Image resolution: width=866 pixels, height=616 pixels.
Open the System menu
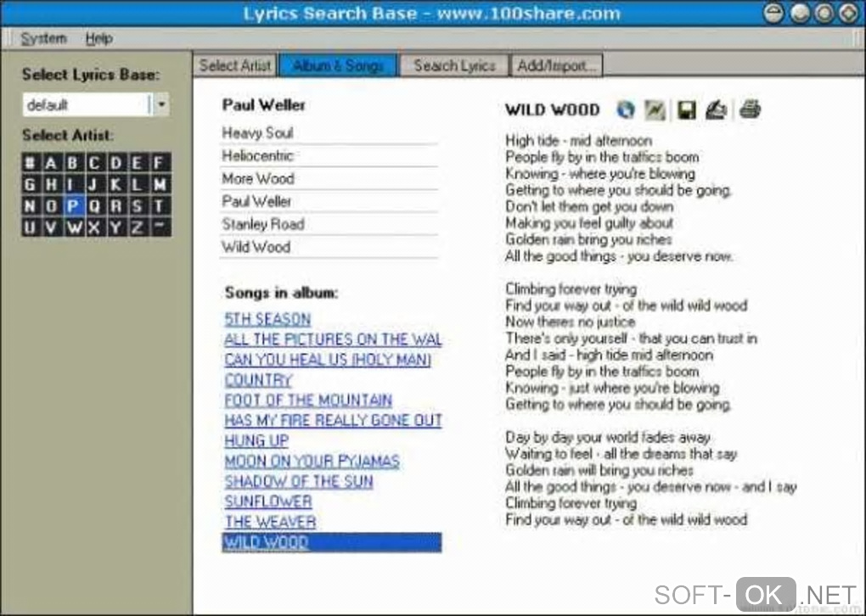point(43,39)
